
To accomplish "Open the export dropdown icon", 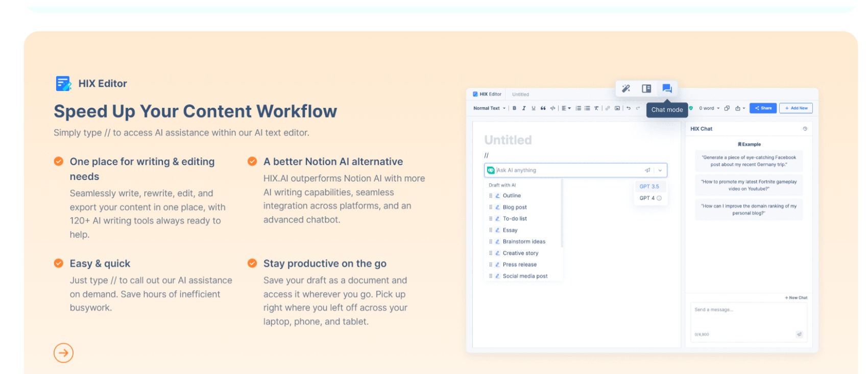I will [740, 108].
